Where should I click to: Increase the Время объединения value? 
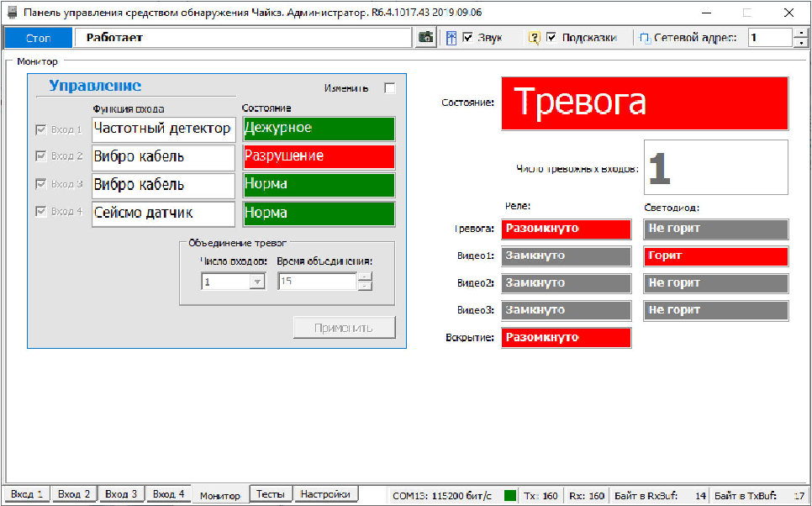(x=365, y=277)
